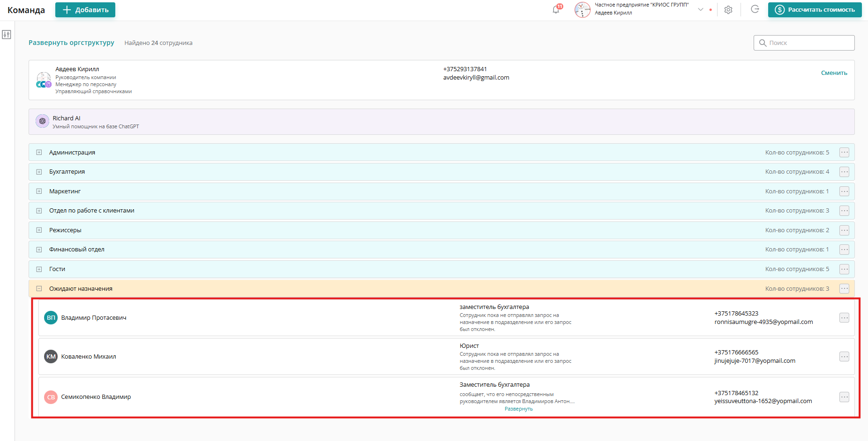
Task: Click Richard AI assistant icon
Action: pos(42,121)
